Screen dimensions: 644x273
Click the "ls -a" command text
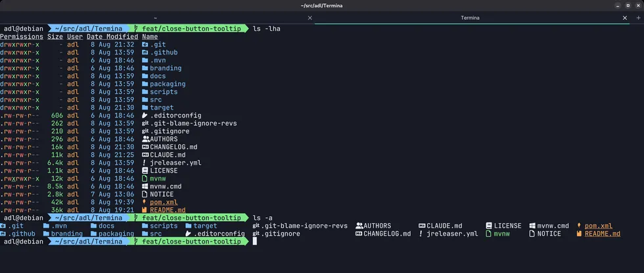tap(263, 218)
